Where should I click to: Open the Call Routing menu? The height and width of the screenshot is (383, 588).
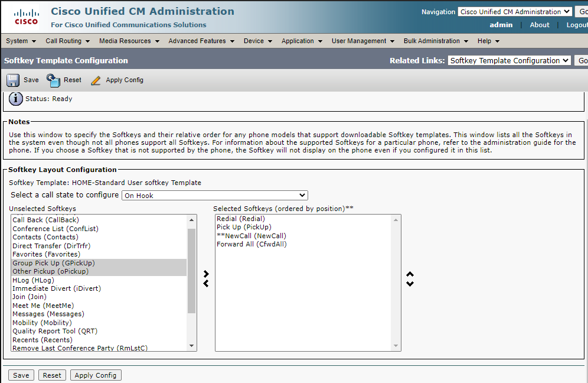point(67,41)
